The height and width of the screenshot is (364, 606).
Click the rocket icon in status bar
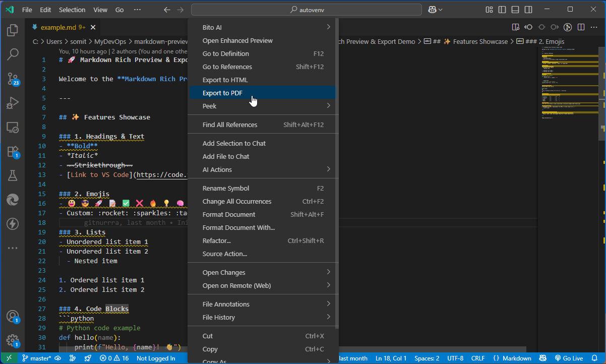[x=88, y=358]
